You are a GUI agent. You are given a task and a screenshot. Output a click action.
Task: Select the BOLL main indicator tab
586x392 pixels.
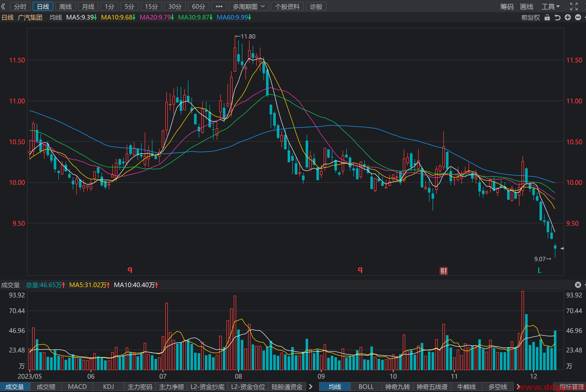click(x=366, y=387)
